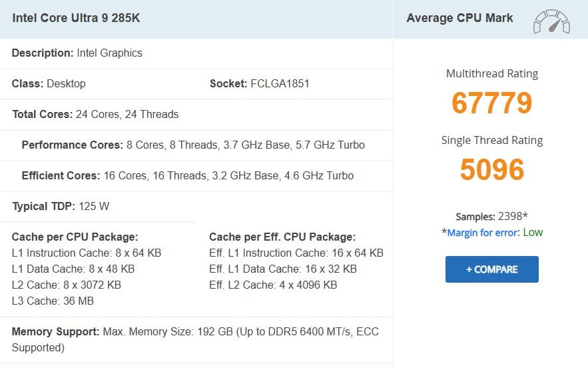Select the Class: Desktop text
Viewport: 588px width, 368px height.
49,83
